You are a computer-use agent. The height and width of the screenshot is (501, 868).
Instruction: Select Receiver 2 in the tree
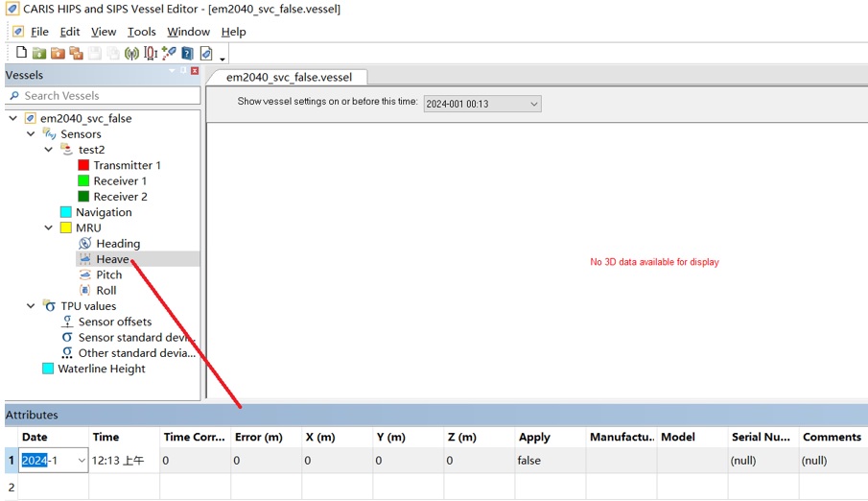(x=120, y=196)
